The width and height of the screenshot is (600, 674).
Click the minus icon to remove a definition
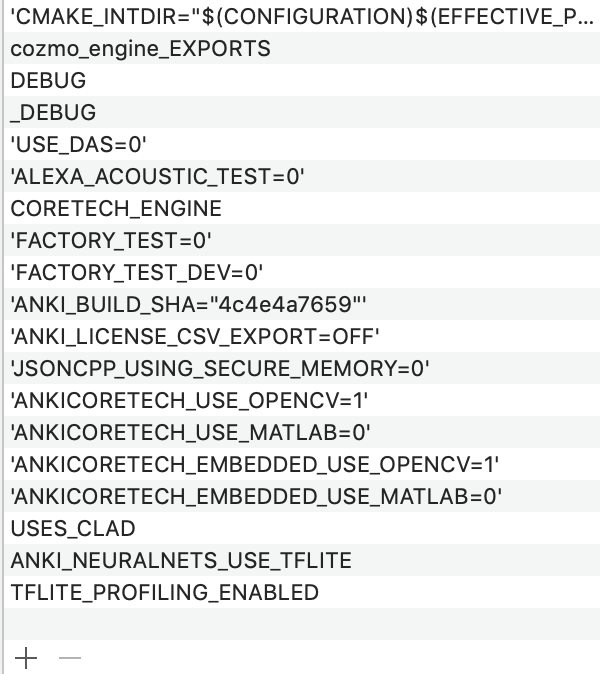[x=68, y=658]
